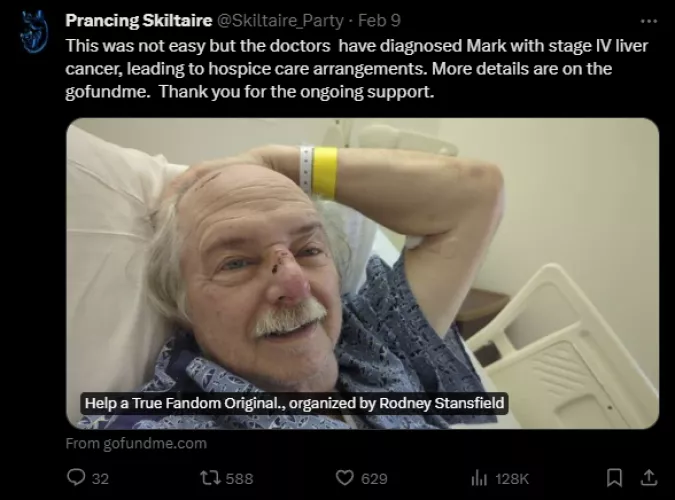
Task: Click the reply speech bubble icon
Action: [x=76, y=478]
